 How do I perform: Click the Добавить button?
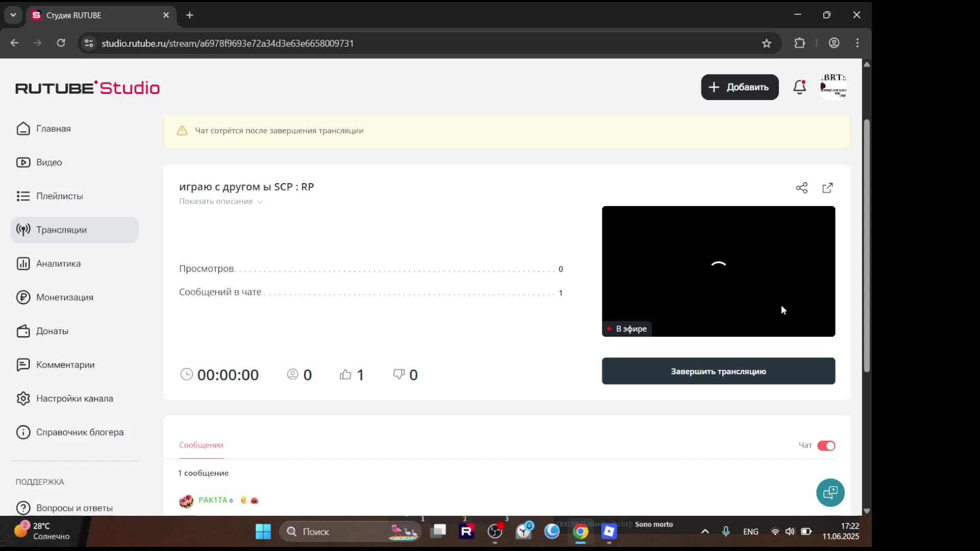pos(740,87)
